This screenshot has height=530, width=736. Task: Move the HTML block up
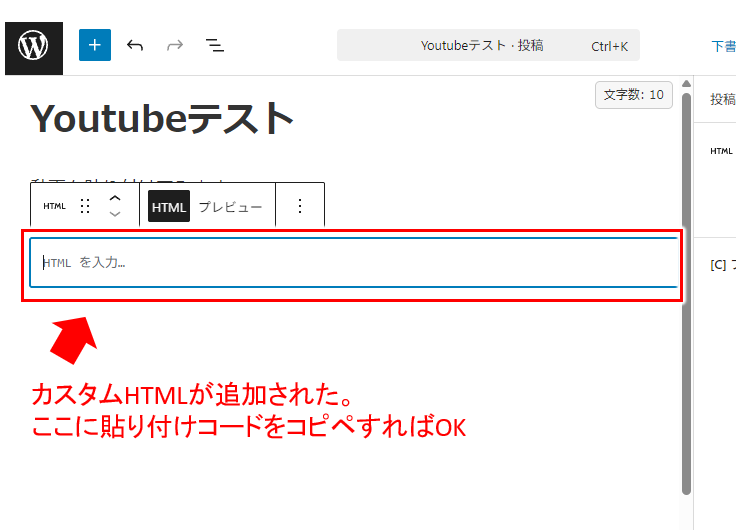(115, 198)
